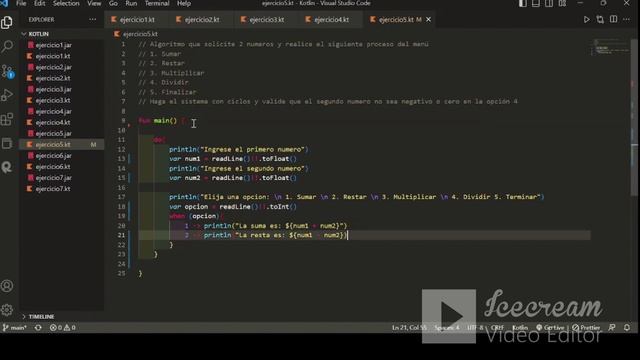Open Customize Layout icon
Screen dimensions: 640x360
(x=562, y=3)
